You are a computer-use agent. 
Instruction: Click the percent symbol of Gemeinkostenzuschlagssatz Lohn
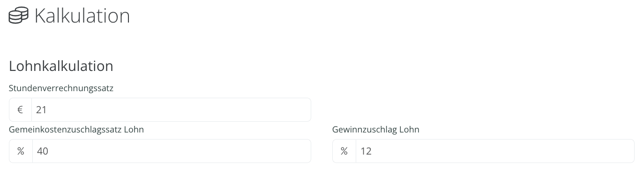coord(21,151)
